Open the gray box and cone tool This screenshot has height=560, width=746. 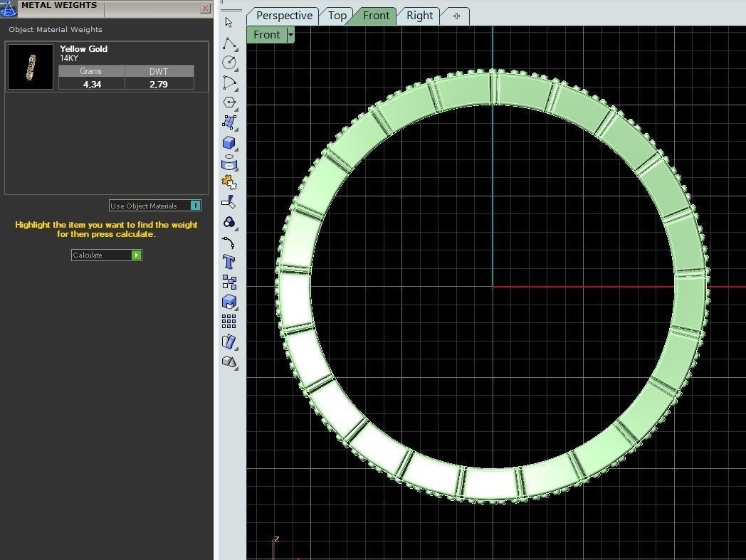pos(229,362)
